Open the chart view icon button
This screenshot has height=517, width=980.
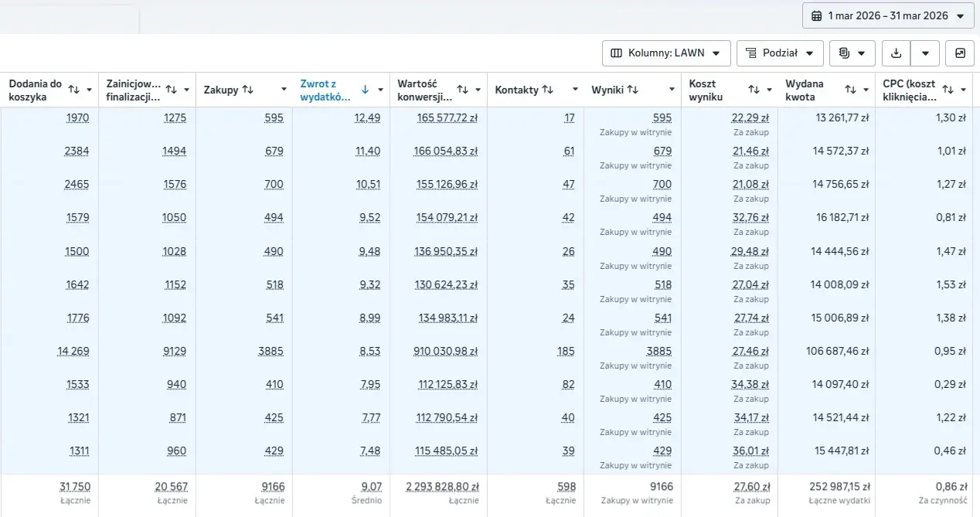click(960, 53)
